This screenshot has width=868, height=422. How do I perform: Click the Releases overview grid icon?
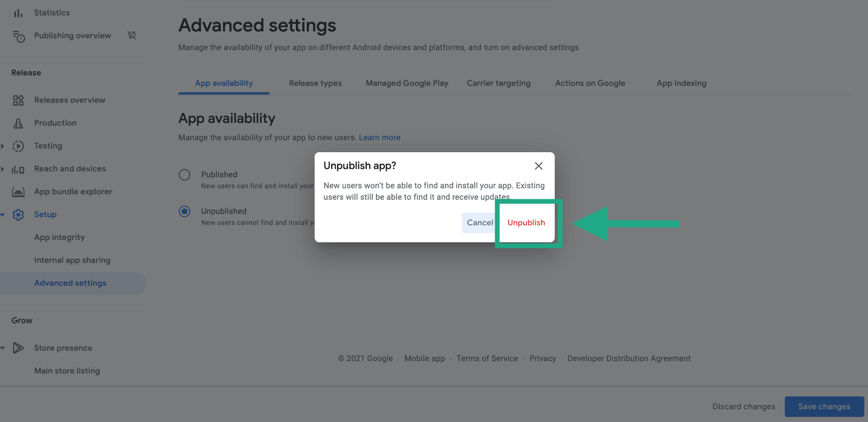tap(18, 101)
